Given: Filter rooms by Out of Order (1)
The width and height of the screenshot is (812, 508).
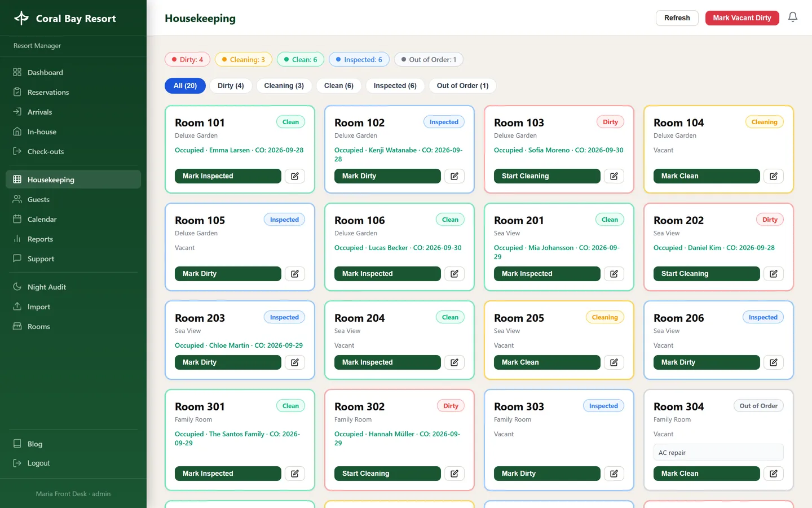Looking at the screenshot, I should 462,86.
